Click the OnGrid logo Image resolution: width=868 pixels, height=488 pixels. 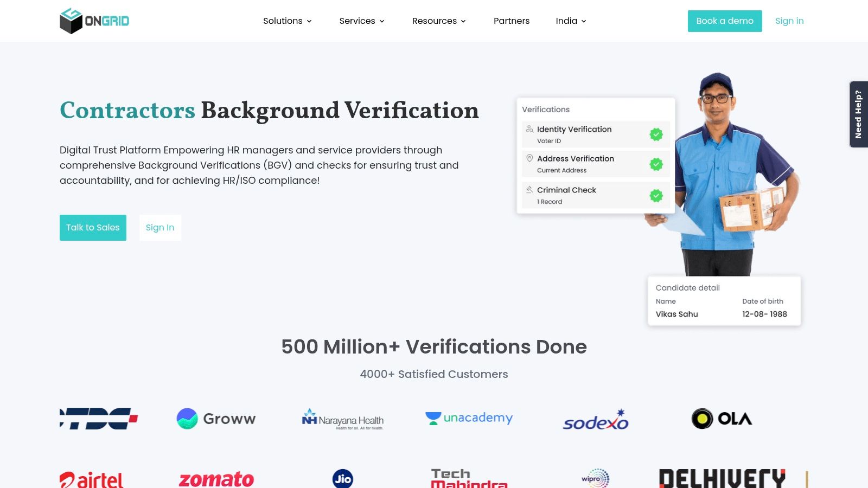tap(94, 21)
